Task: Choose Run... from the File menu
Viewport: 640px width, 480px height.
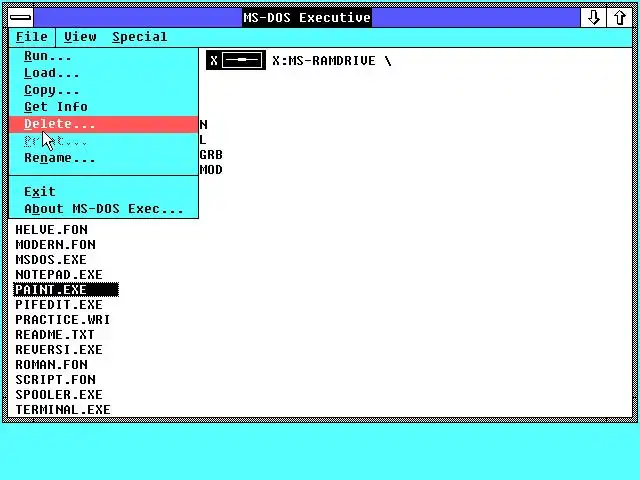Action: click(104, 56)
